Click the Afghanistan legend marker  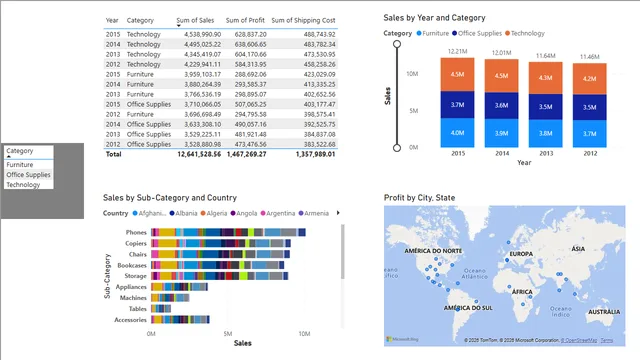tap(135, 213)
